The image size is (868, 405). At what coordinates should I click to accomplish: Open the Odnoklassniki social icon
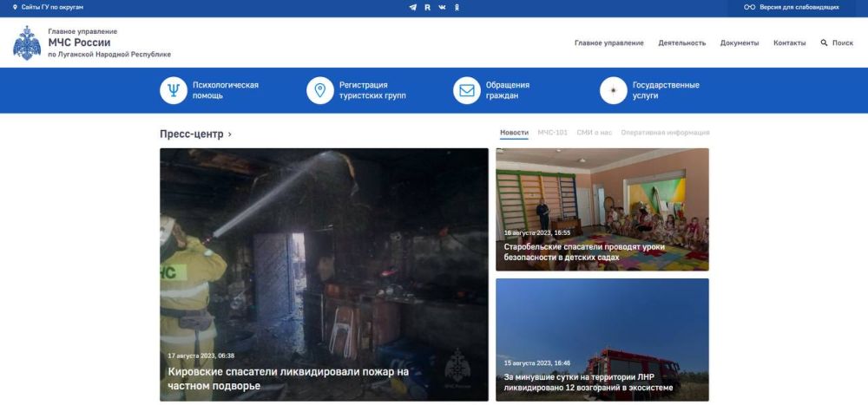[457, 8]
